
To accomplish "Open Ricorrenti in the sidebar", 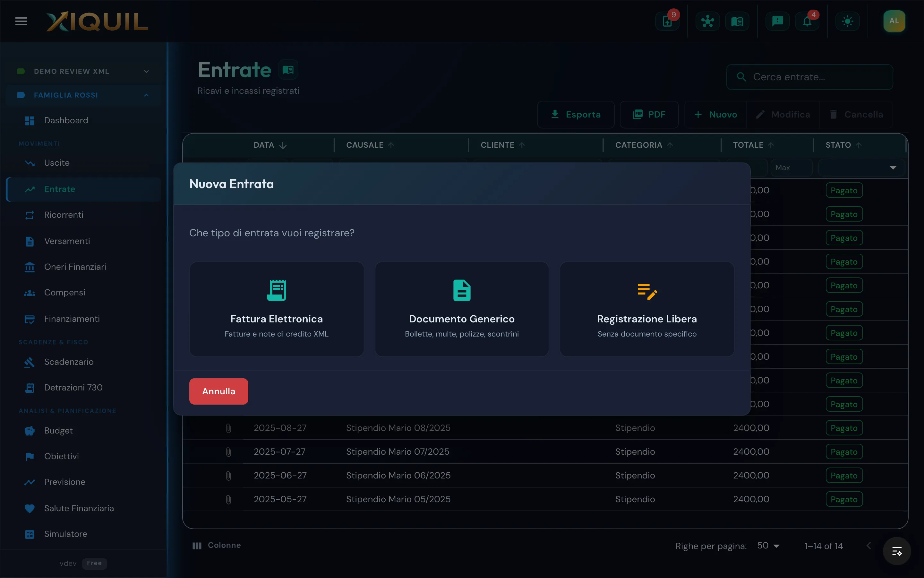I will [x=84, y=215].
